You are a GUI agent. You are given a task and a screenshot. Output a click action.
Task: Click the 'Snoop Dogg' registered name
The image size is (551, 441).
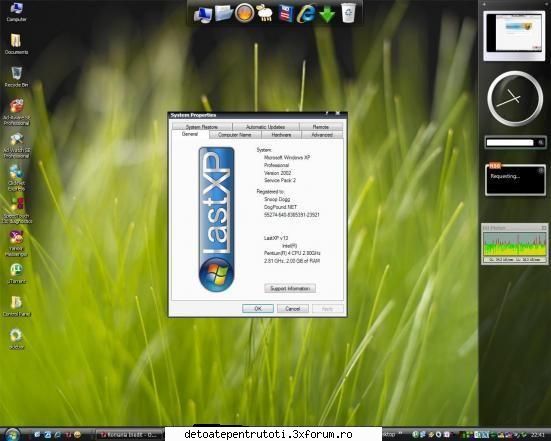[277, 199]
